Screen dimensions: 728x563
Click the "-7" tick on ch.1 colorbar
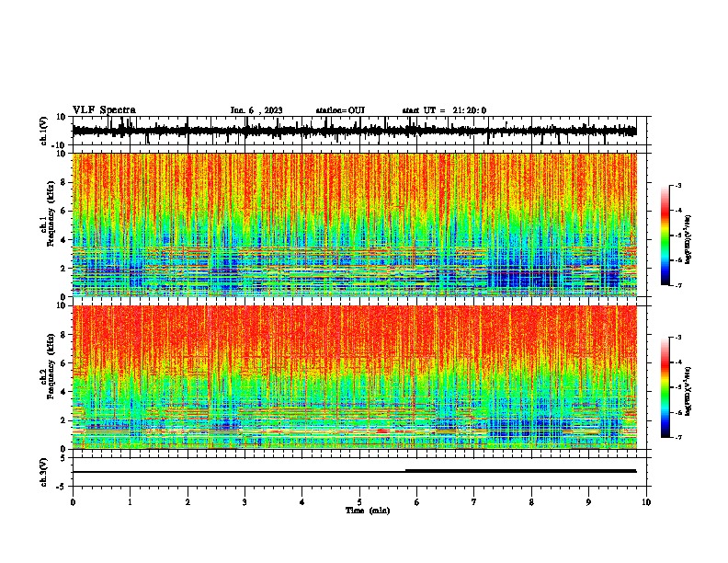pyautogui.click(x=678, y=285)
